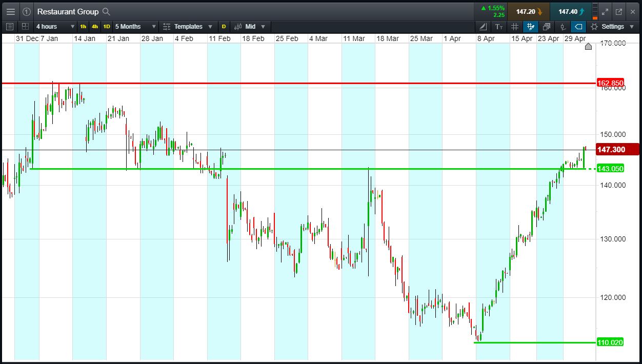The image size is (642, 364).
Task: Click the grey scroll-up arrow on price axis
Action: click(x=588, y=47)
